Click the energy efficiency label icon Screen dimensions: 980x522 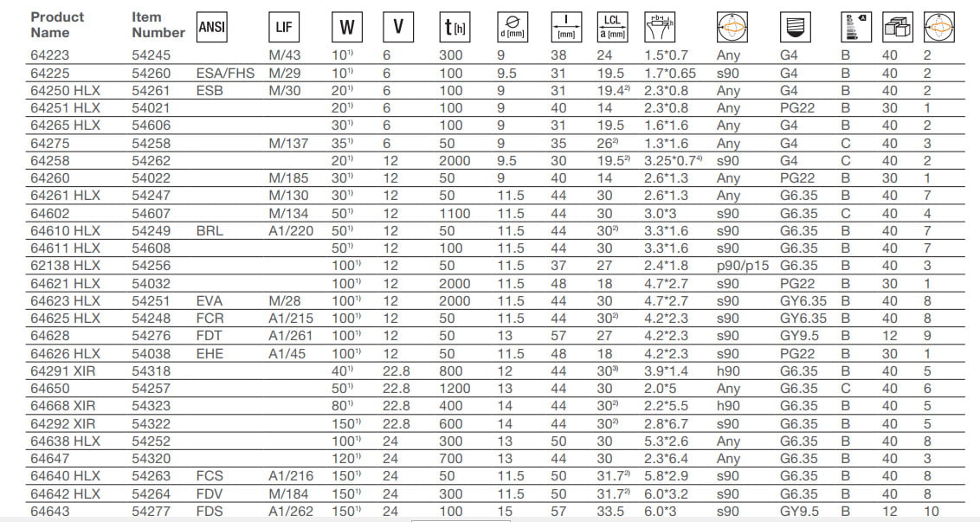(x=853, y=27)
